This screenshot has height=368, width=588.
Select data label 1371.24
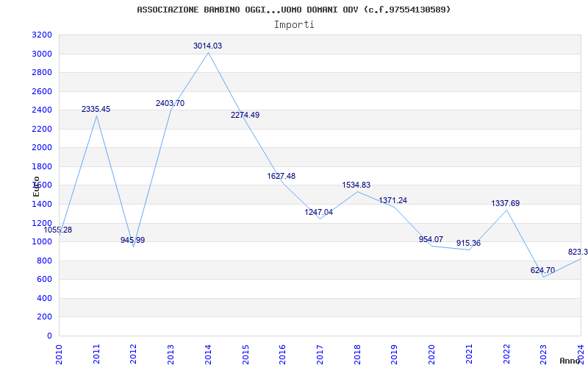393,200
